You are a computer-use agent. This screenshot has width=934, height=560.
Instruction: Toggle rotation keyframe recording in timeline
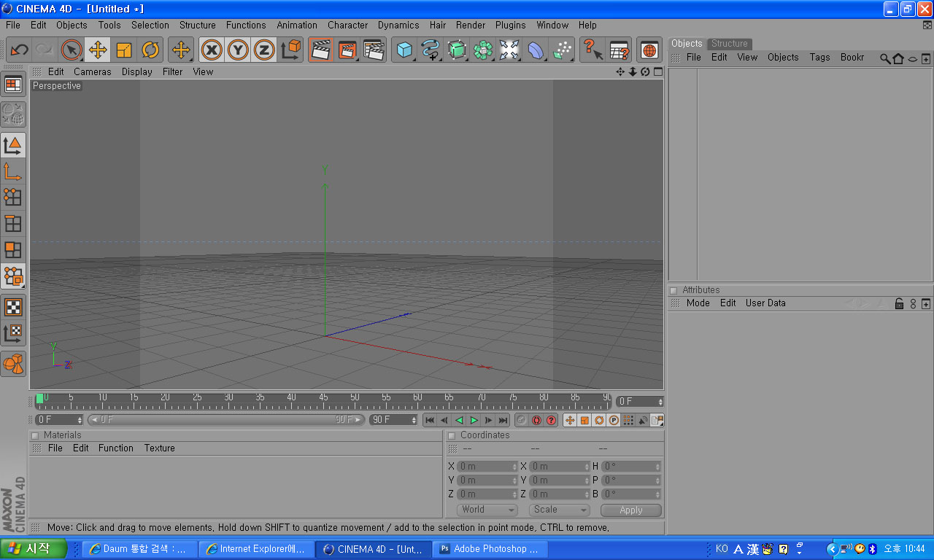point(599,420)
